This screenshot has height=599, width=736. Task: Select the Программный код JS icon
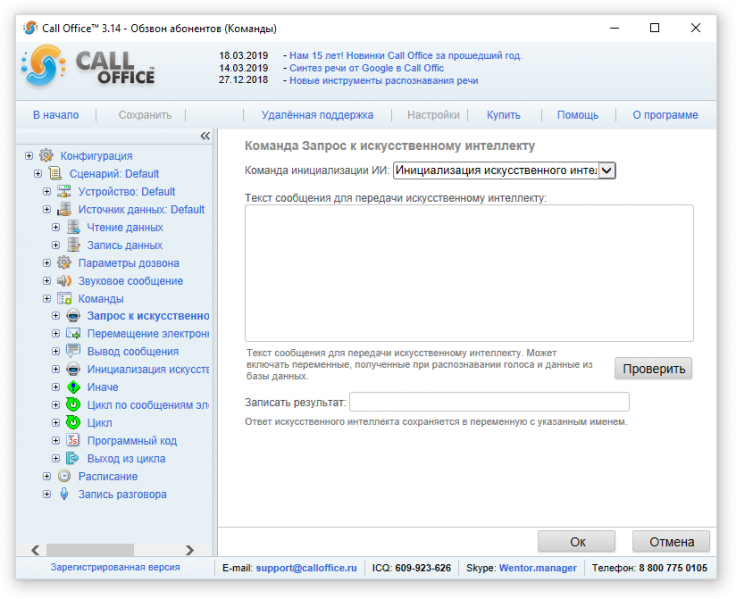pyautogui.click(x=73, y=440)
